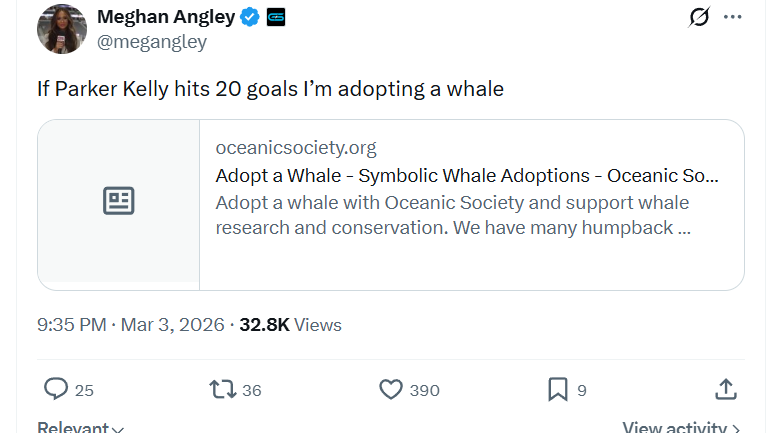The image size is (768, 433).
Task: Open the Adopt a Whale link card title
Action: (466, 176)
